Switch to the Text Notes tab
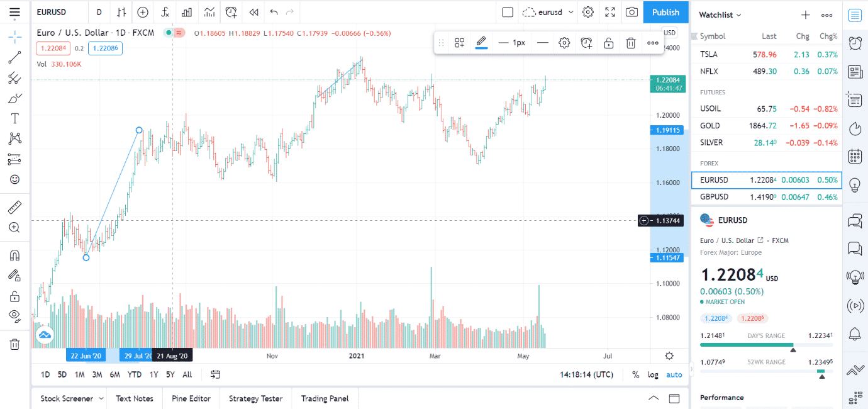The height and width of the screenshot is (409, 868). 135,398
